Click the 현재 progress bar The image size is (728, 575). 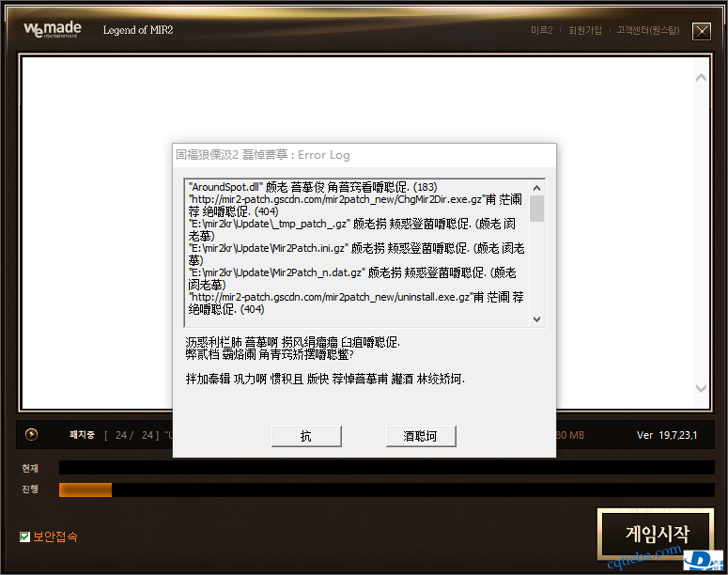[x=387, y=468]
